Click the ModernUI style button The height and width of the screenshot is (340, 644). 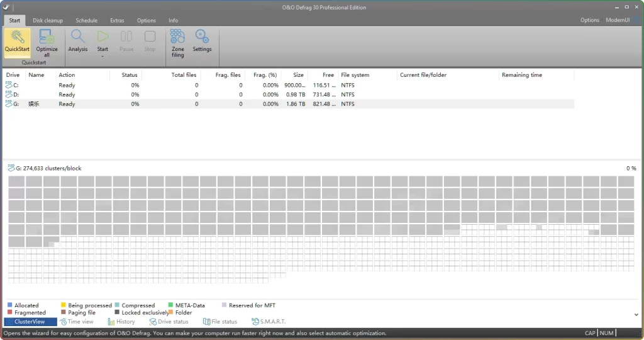tap(618, 20)
